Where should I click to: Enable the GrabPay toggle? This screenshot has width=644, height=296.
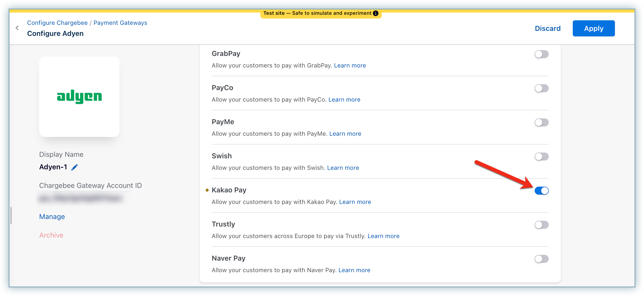click(x=541, y=54)
